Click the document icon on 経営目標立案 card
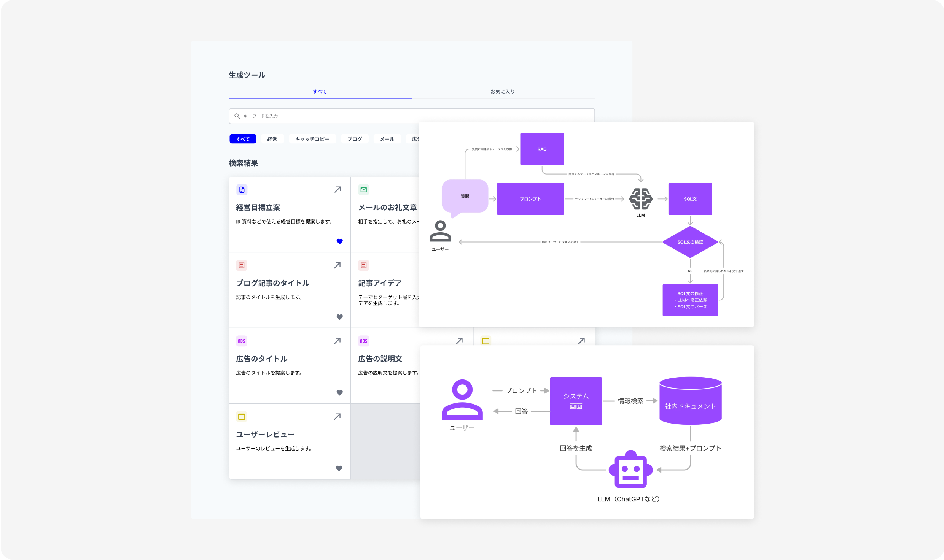Image resolution: width=944 pixels, height=560 pixels. (242, 189)
